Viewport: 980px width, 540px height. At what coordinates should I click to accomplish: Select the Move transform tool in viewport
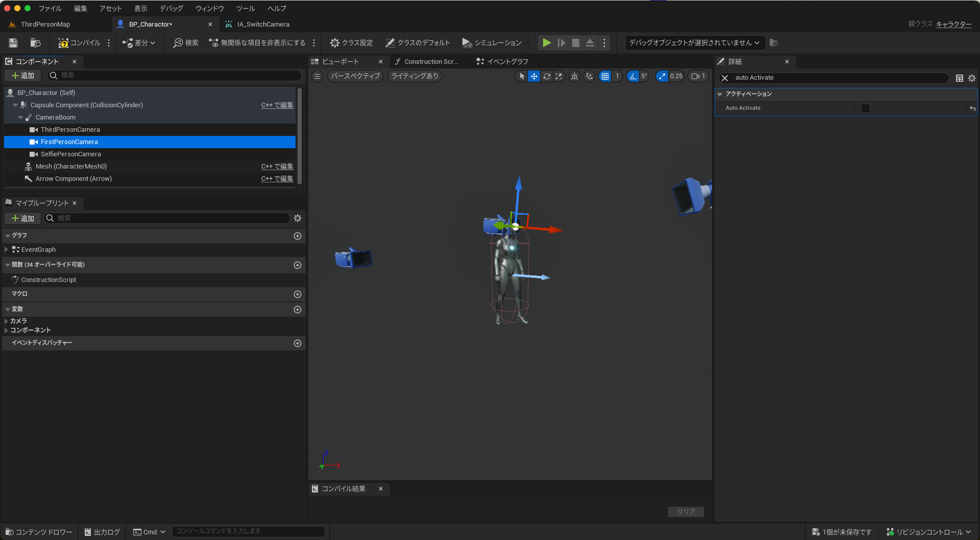point(534,76)
